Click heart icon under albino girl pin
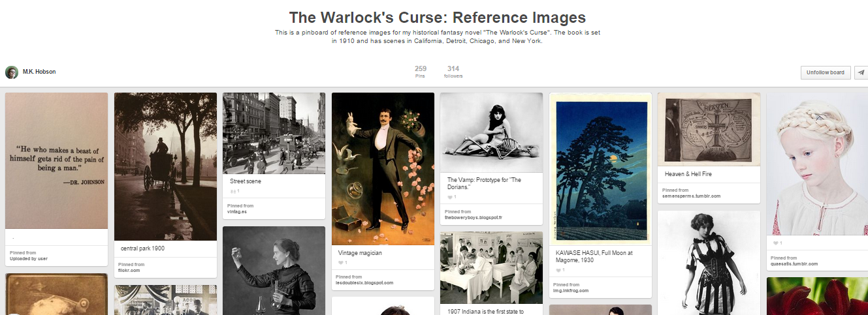Screen dimensions: 868x315 (777, 243)
